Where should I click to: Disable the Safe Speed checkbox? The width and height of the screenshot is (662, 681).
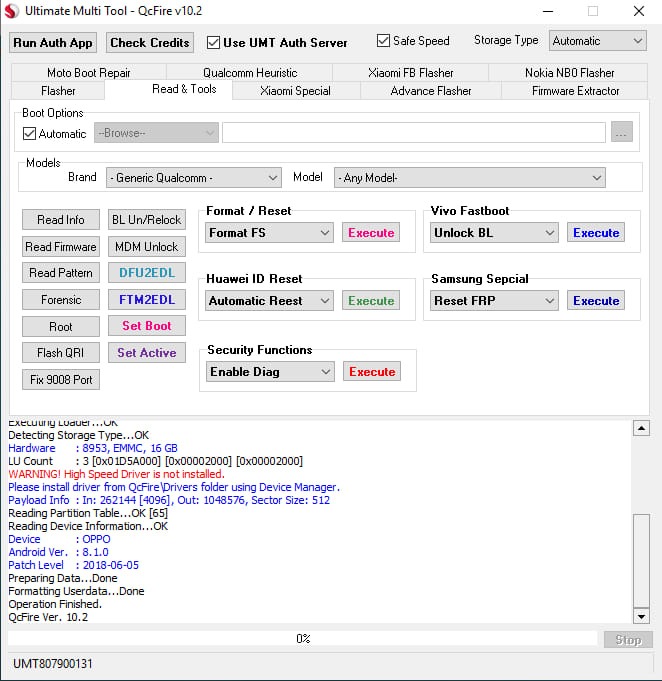[x=384, y=41]
